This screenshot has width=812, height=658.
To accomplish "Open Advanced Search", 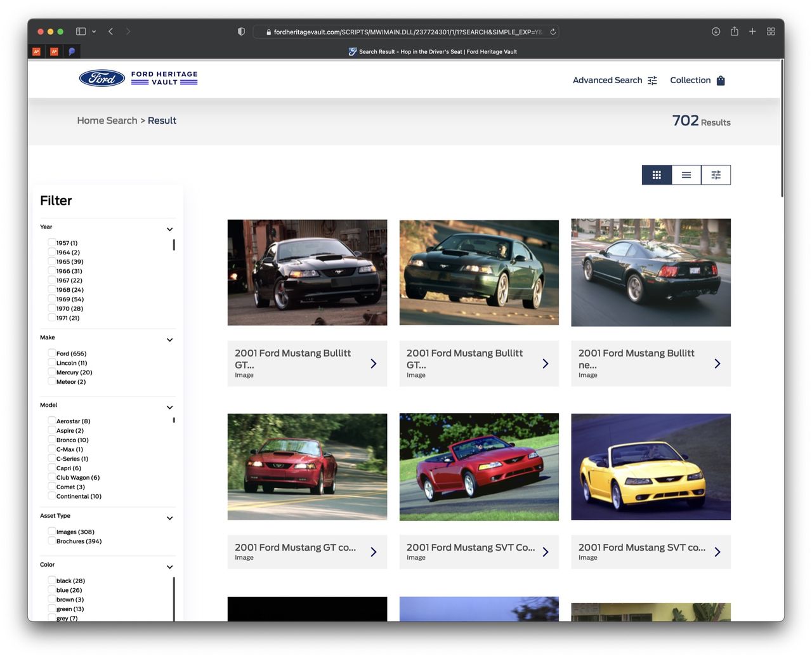I will (x=614, y=81).
